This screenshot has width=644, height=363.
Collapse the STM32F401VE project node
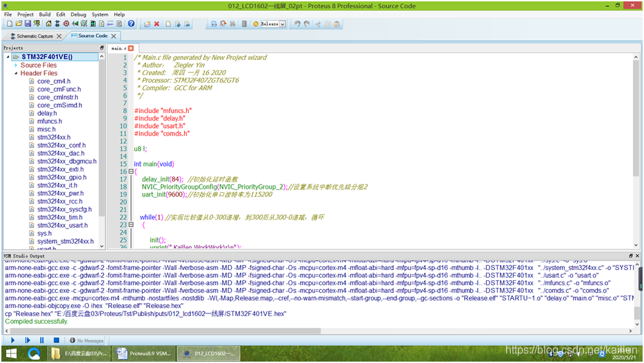pyautogui.click(x=8, y=56)
